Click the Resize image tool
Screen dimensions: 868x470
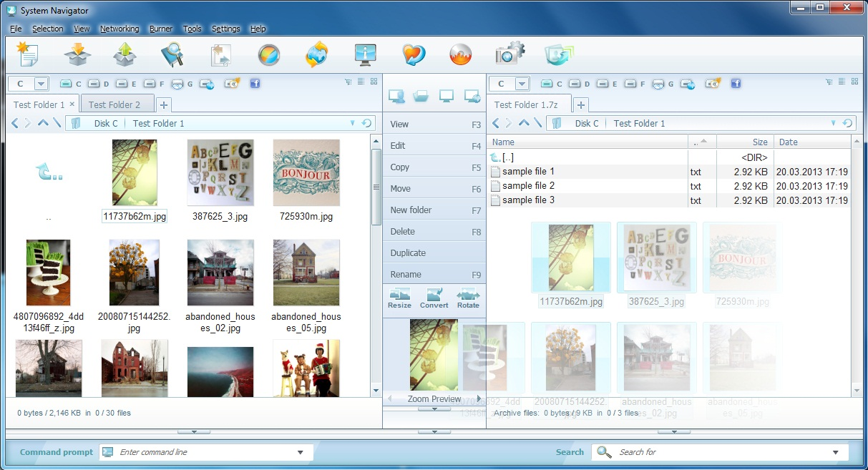click(x=399, y=298)
